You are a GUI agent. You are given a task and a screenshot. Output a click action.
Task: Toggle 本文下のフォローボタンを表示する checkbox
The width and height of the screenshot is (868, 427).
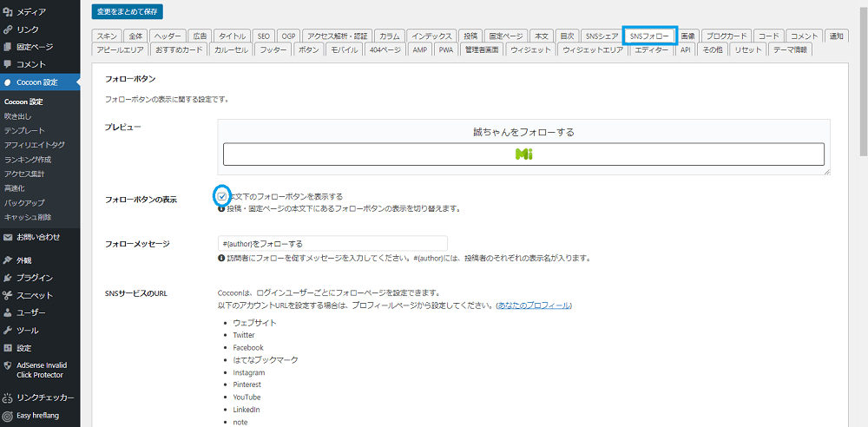point(222,196)
